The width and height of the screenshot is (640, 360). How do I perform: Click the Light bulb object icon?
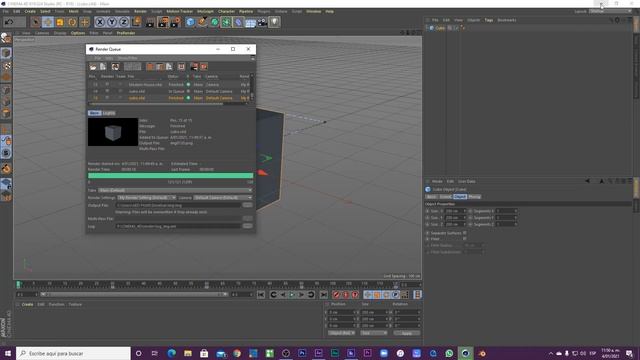tap(275, 22)
